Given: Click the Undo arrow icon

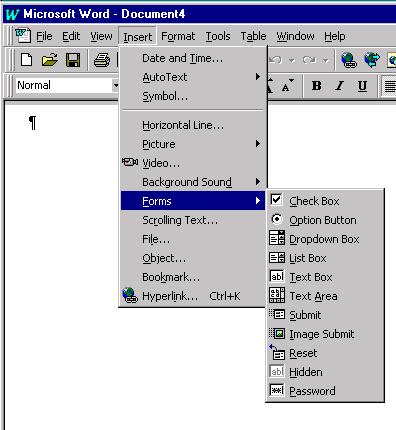Looking at the screenshot, I should pos(276,60).
